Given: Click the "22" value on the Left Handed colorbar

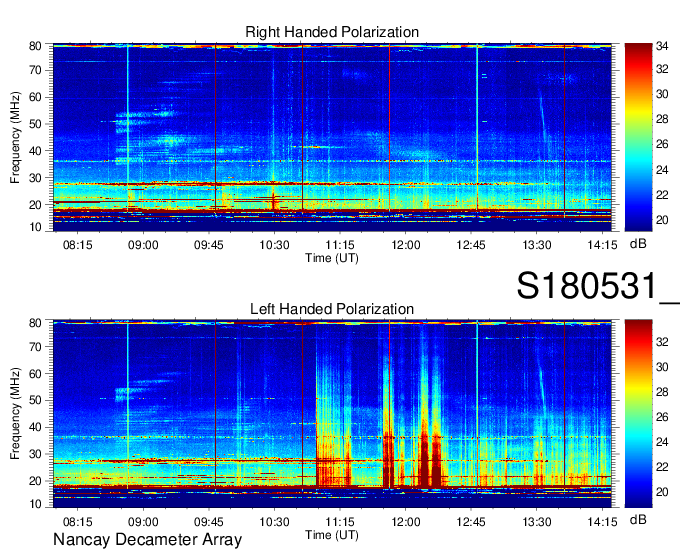Looking at the screenshot, I should pos(662,467).
